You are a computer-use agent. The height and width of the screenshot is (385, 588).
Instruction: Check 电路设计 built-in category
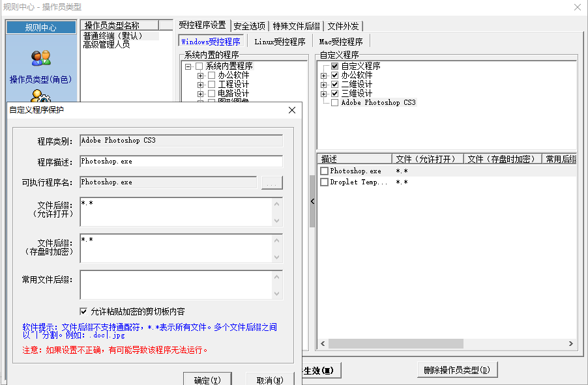(211, 93)
